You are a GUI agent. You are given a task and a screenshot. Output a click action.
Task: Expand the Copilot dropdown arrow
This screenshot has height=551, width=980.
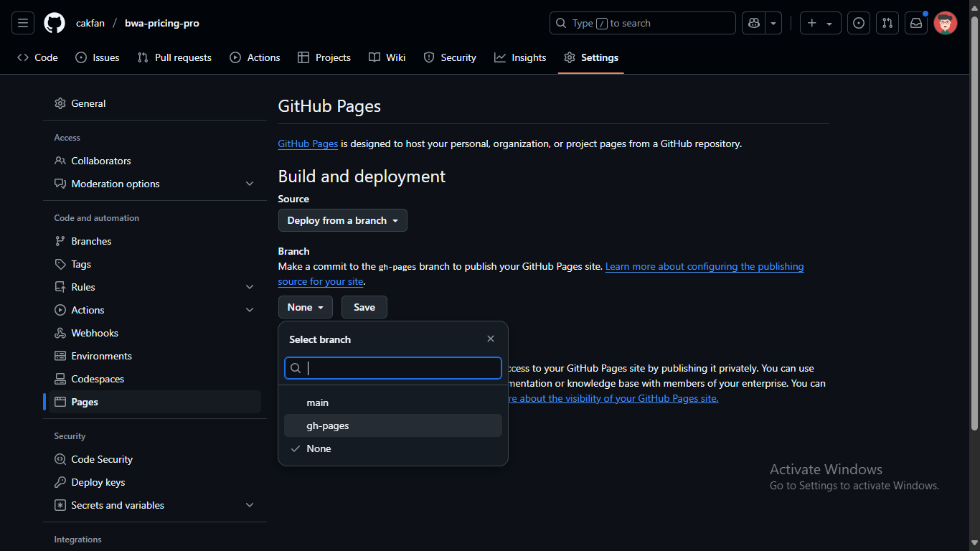pyautogui.click(x=773, y=23)
